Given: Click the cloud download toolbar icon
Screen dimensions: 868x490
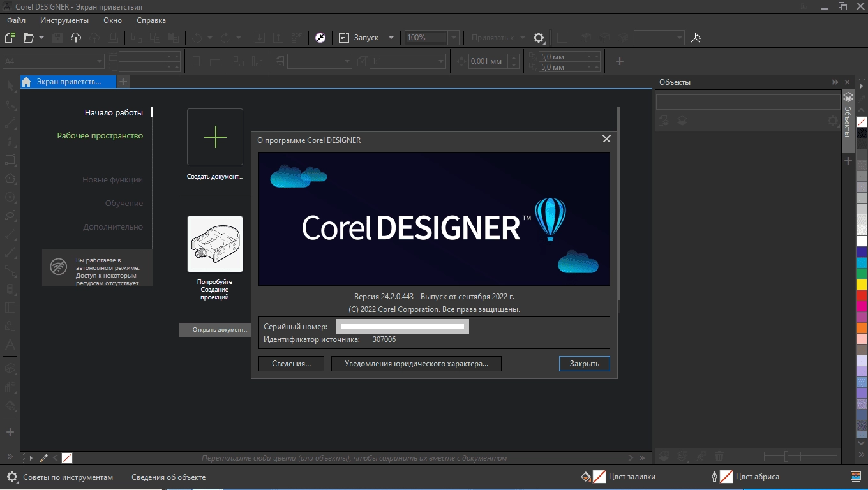Looking at the screenshot, I should coord(76,38).
